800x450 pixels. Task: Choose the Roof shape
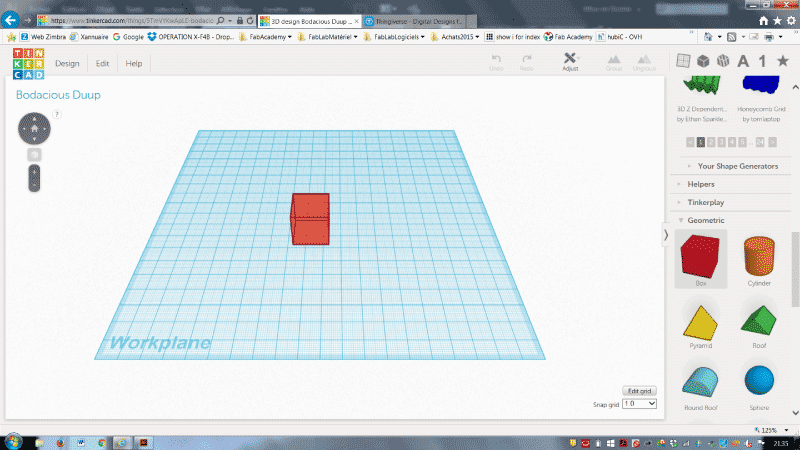pyautogui.click(x=759, y=326)
